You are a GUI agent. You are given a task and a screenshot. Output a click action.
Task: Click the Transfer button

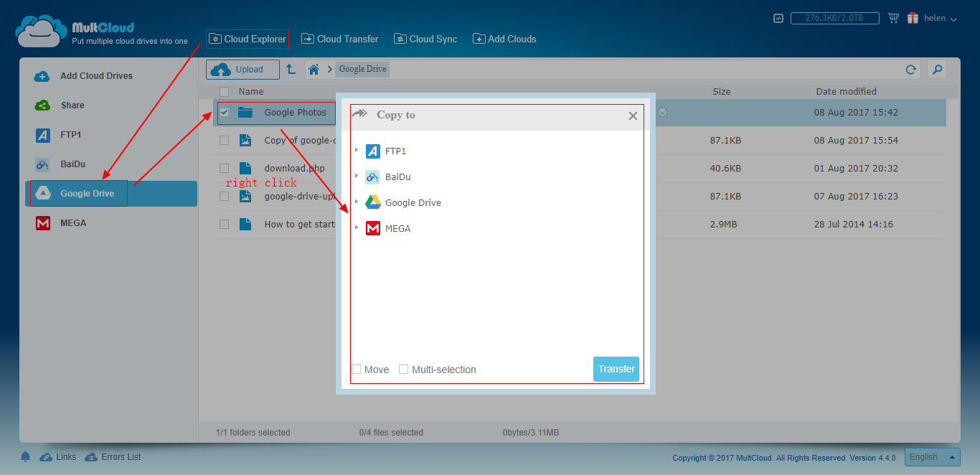tap(616, 369)
